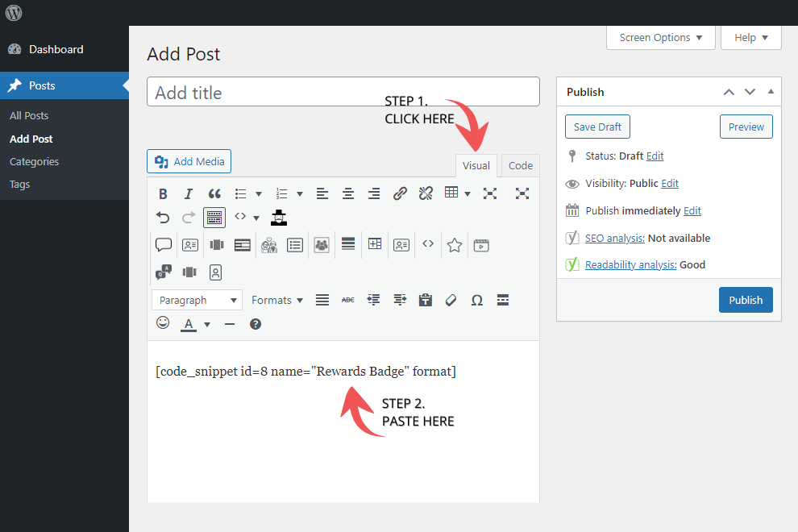Open Categories submenu item
798x532 pixels.
click(x=34, y=161)
